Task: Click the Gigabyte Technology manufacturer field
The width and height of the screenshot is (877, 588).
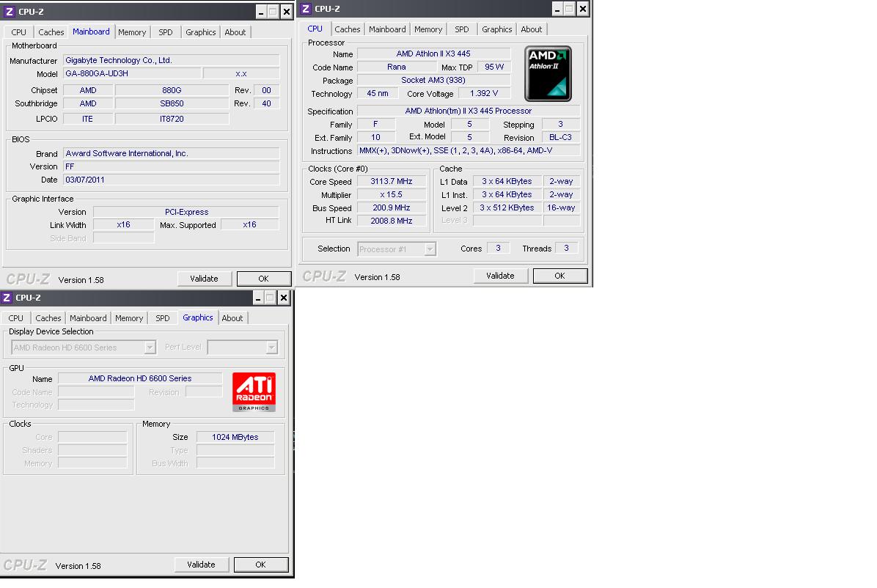Action: point(171,60)
